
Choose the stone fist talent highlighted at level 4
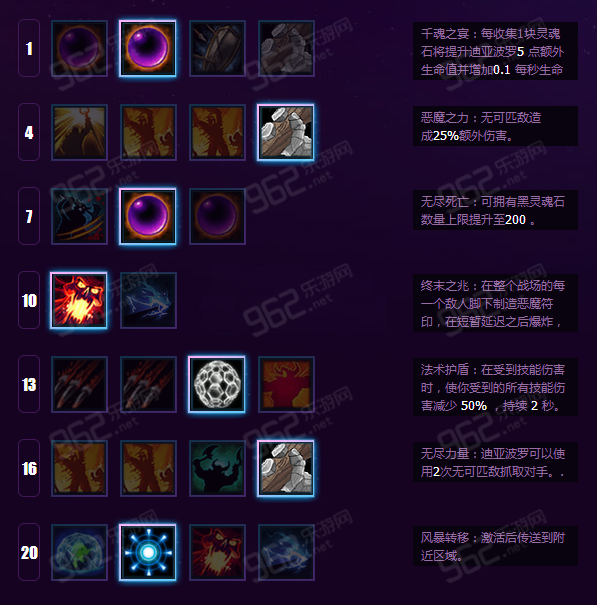[x=286, y=132]
